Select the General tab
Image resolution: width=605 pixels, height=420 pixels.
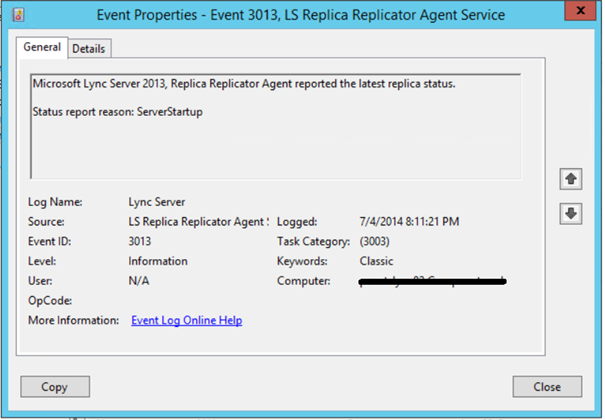click(x=42, y=47)
